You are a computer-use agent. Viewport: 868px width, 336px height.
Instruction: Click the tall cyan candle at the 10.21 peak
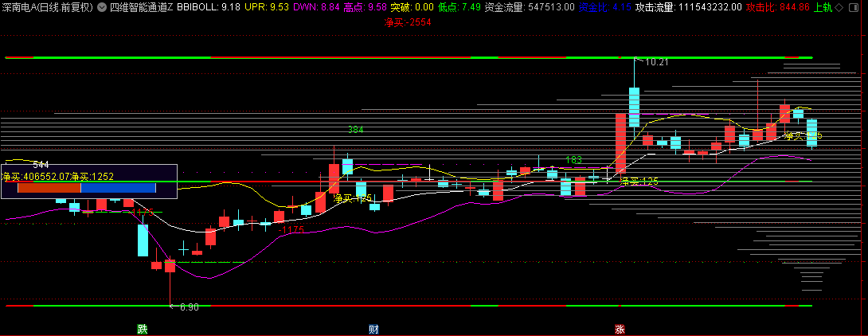tap(634, 106)
